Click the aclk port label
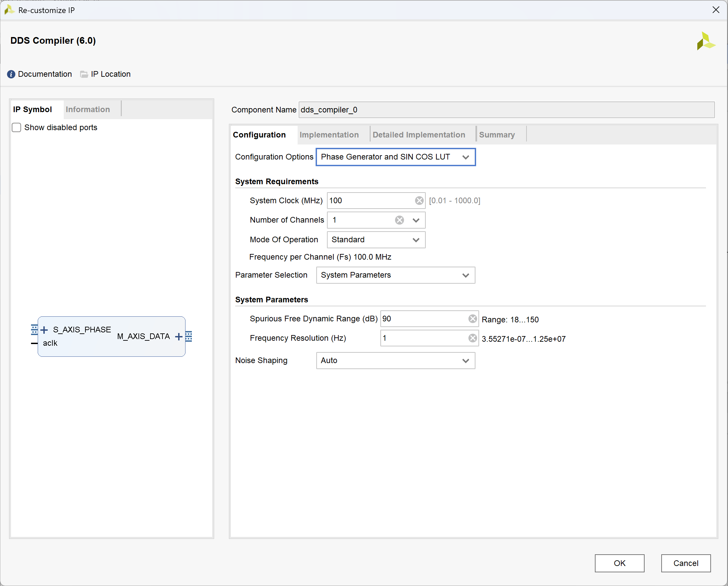 [50, 343]
